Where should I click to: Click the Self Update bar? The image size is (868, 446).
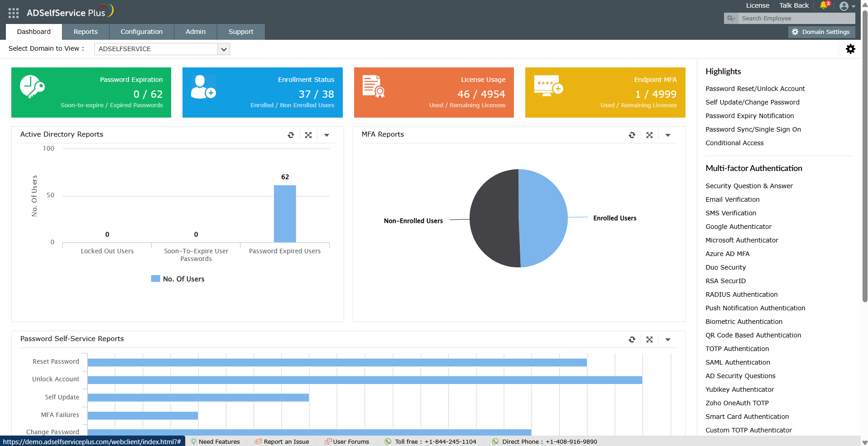click(x=198, y=398)
